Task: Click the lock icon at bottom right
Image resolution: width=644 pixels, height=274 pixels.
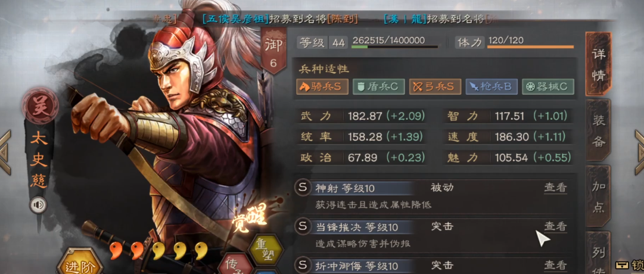Action: tap(623, 265)
